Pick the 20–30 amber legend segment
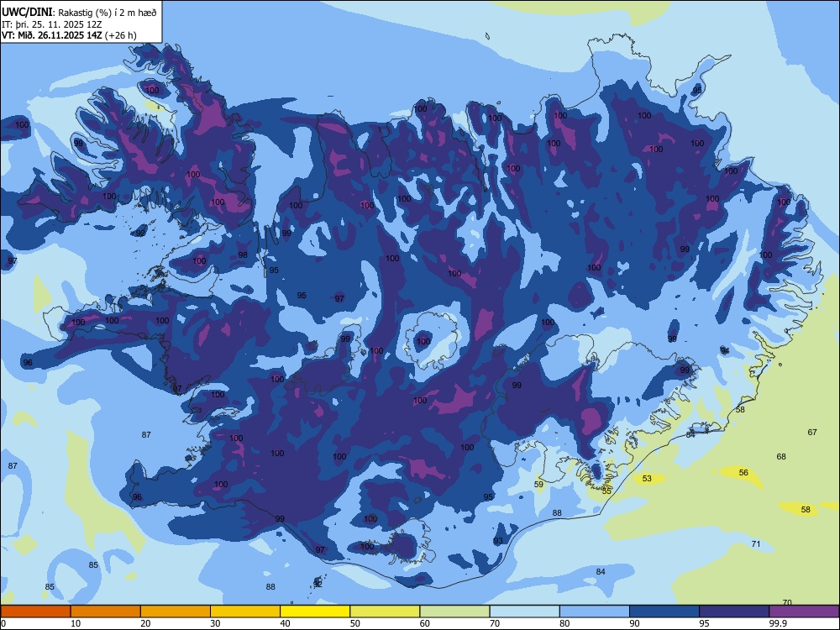This screenshot has height=630, width=840. click(176, 612)
